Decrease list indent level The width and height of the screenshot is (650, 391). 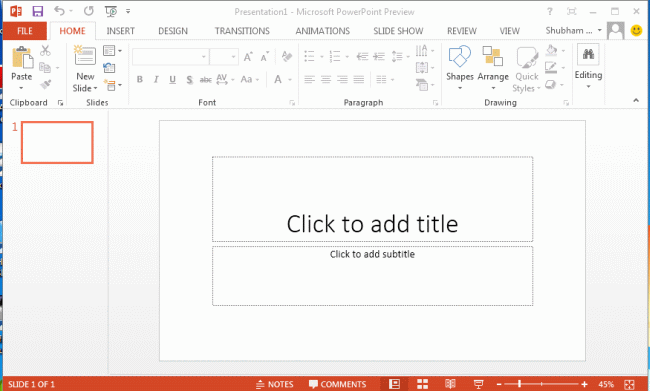(x=362, y=56)
